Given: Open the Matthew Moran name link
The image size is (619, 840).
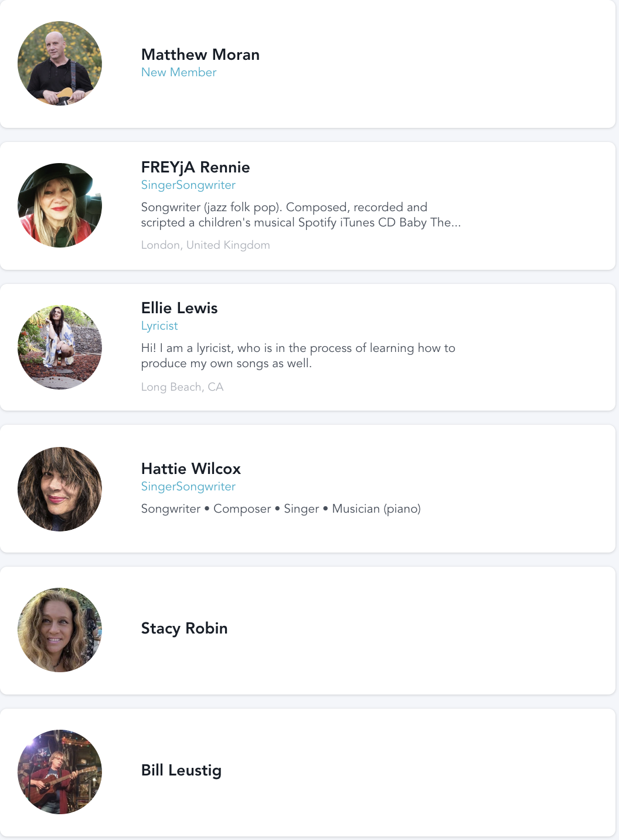Looking at the screenshot, I should tap(200, 55).
